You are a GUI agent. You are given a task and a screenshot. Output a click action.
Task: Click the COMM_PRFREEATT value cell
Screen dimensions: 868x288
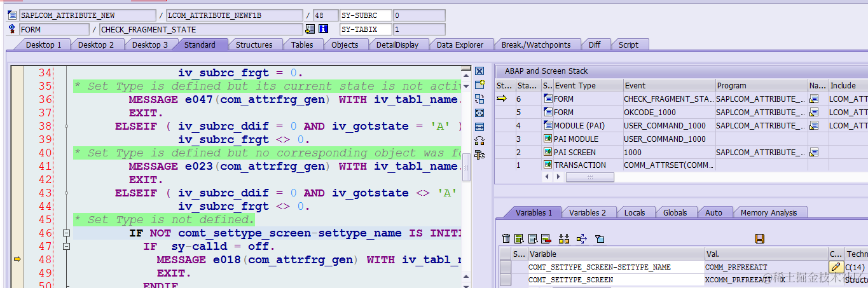[x=766, y=267]
